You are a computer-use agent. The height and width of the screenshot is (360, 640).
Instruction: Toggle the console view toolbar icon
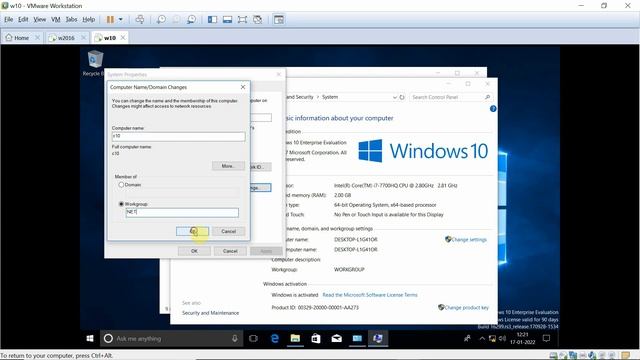(x=279, y=19)
